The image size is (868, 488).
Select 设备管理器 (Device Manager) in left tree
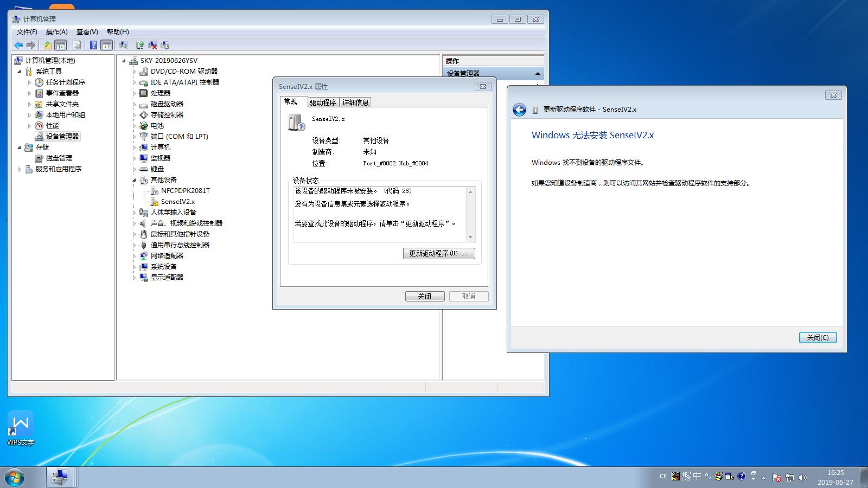[62, 136]
